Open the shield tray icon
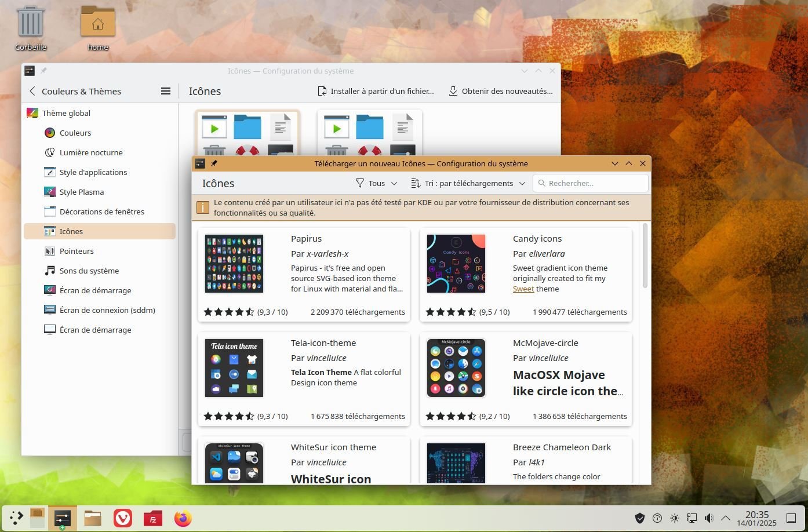This screenshot has width=808, height=532. (x=640, y=518)
